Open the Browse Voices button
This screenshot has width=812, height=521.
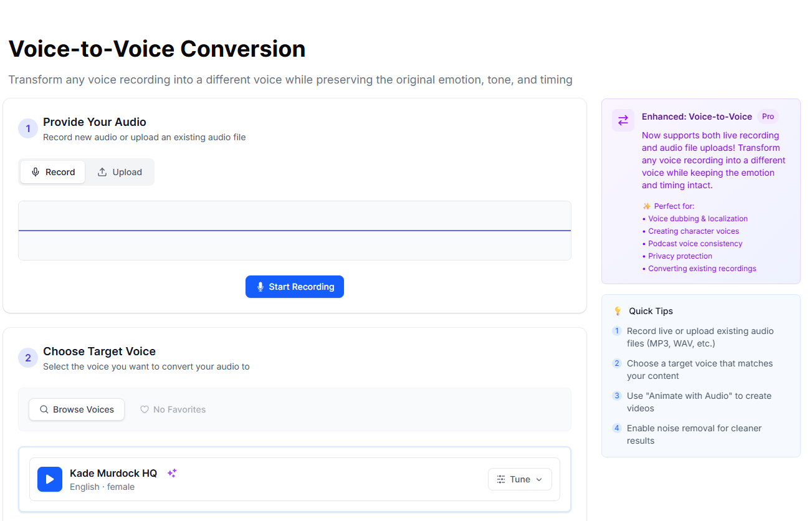click(x=77, y=409)
